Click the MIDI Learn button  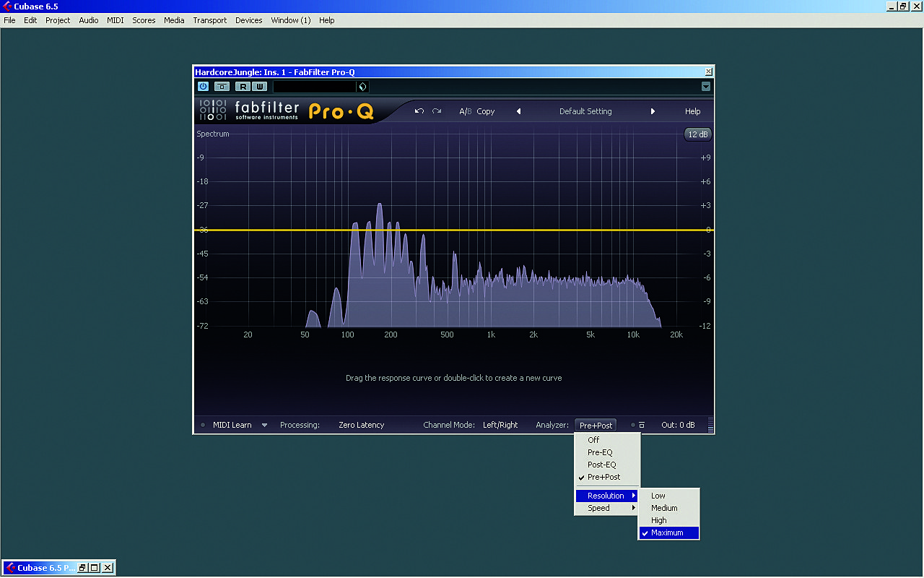click(232, 425)
